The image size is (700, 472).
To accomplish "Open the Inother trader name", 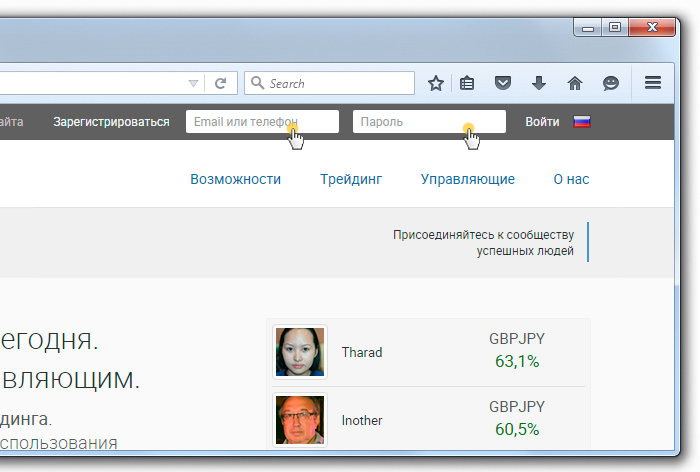I will pos(362,420).
